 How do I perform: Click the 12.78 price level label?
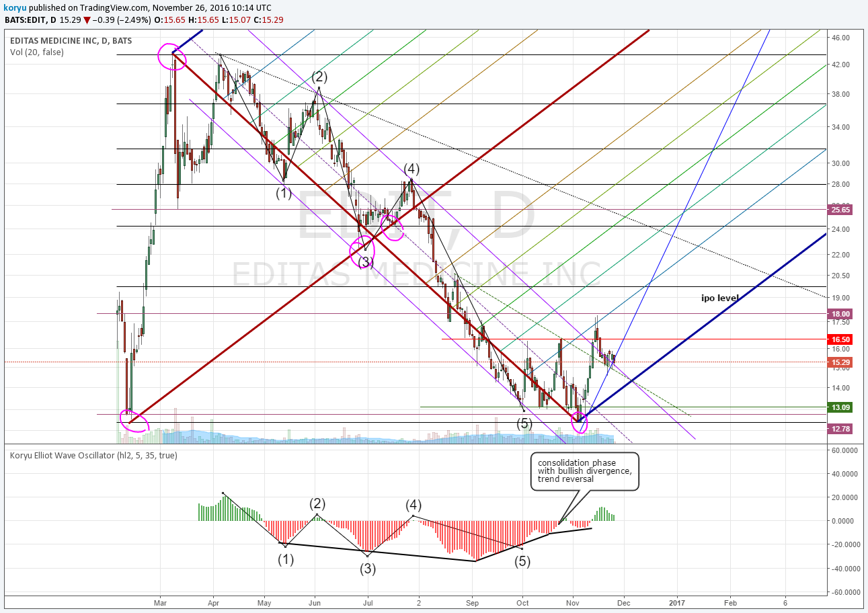click(x=841, y=429)
